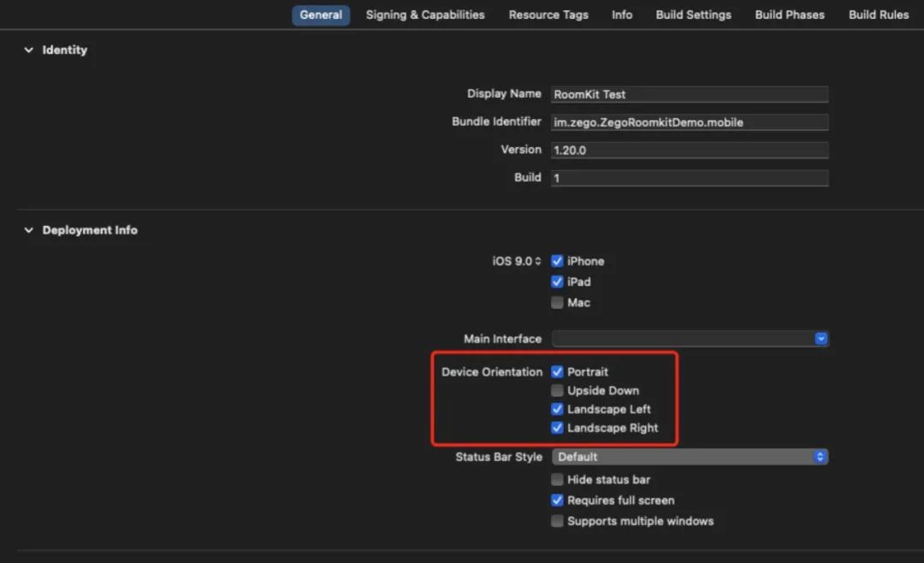
Task: Open the Resource Tags tab
Action: [548, 15]
